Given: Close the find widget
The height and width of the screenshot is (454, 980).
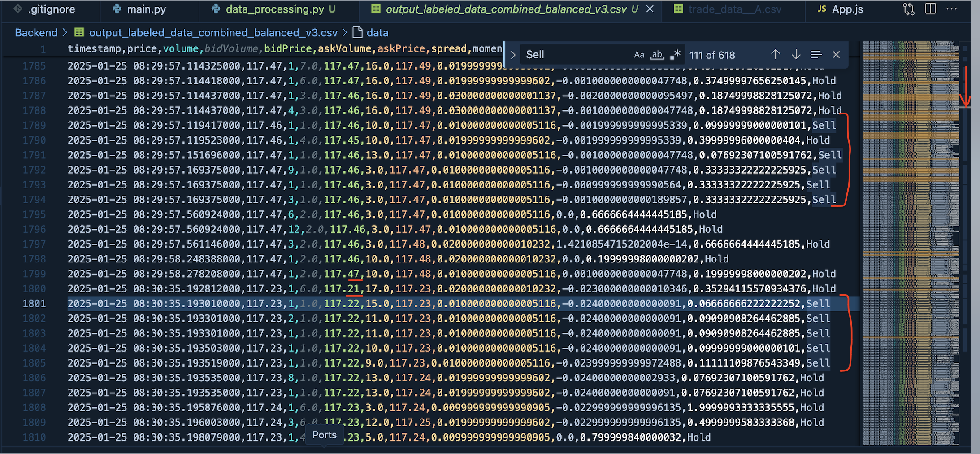Looking at the screenshot, I should point(836,55).
